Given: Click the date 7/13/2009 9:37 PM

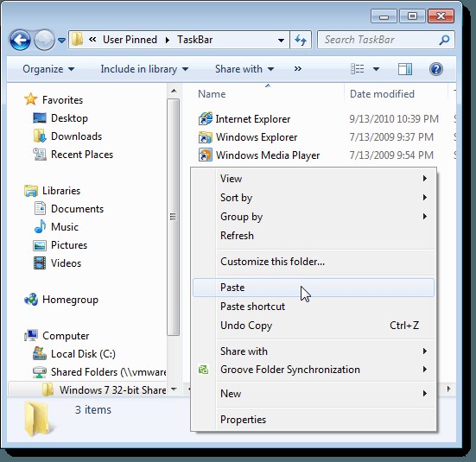Looking at the screenshot, I should pyautogui.click(x=391, y=137).
